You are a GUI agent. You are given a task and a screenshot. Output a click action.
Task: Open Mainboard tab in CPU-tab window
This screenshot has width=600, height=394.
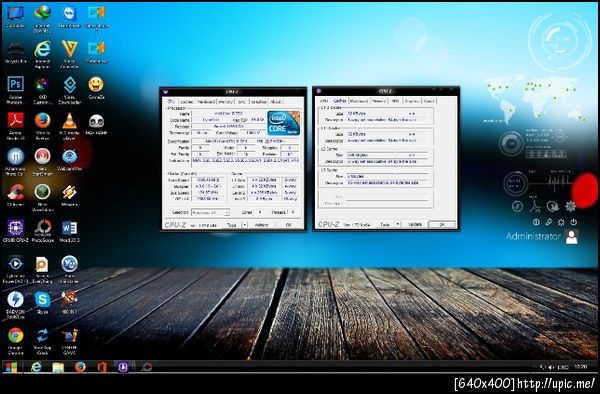tap(206, 102)
